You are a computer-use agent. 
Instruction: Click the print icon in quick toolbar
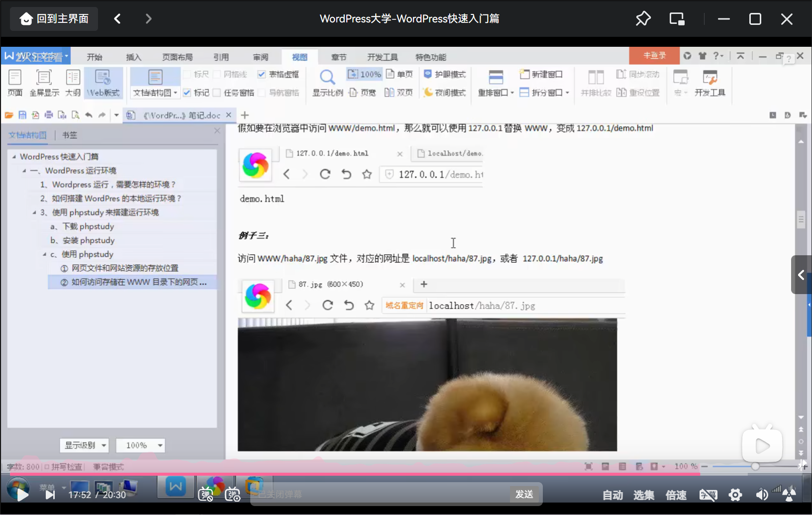49,115
